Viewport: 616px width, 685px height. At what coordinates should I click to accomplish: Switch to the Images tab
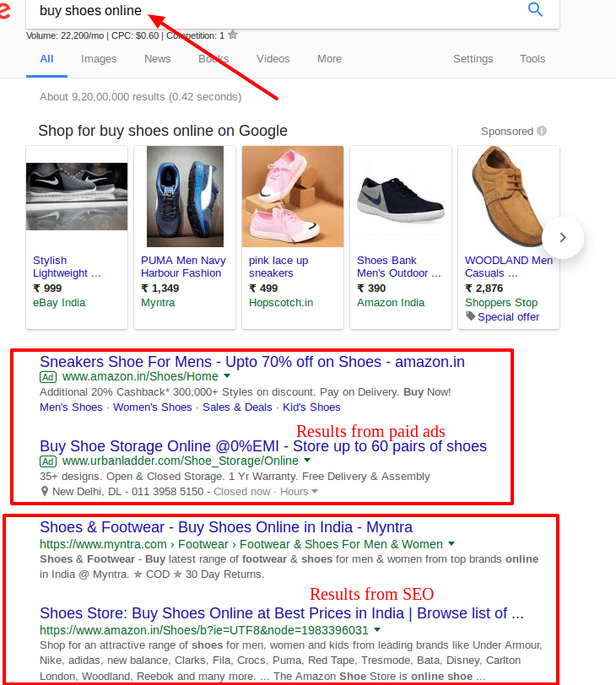coord(99,58)
